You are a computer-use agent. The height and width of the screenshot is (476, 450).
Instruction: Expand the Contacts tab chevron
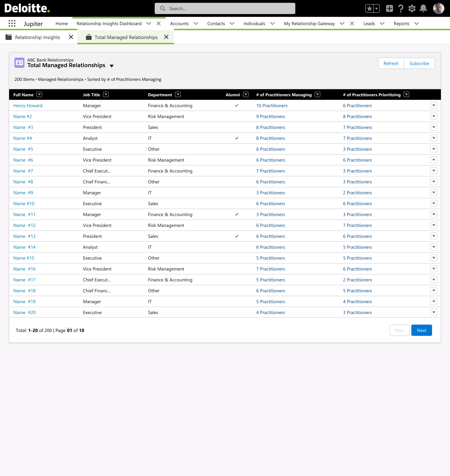tap(232, 24)
